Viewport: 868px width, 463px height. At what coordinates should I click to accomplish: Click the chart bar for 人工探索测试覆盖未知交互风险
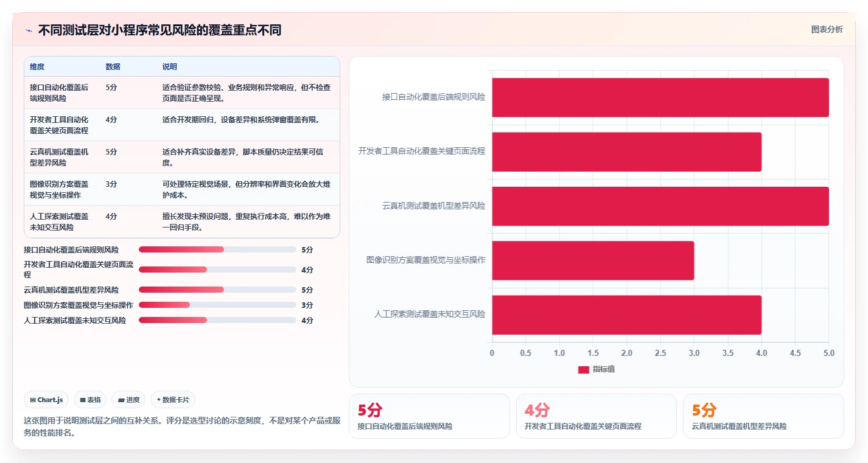click(x=627, y=315)
